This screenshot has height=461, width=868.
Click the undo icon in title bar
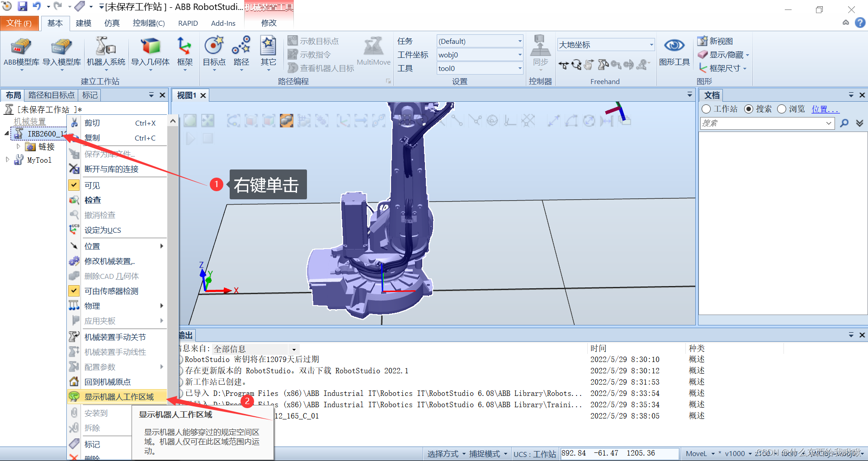click(x=37, y=6)
